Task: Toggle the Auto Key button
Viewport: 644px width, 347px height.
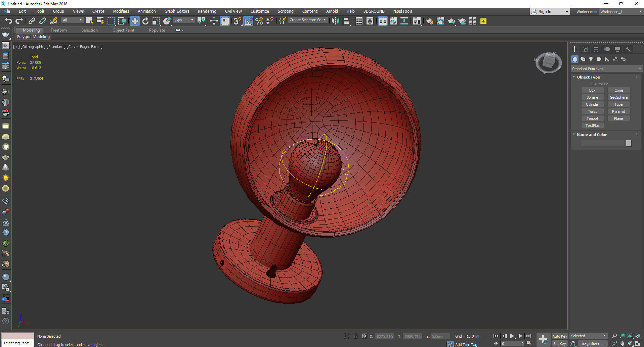Action: point(559,336)
